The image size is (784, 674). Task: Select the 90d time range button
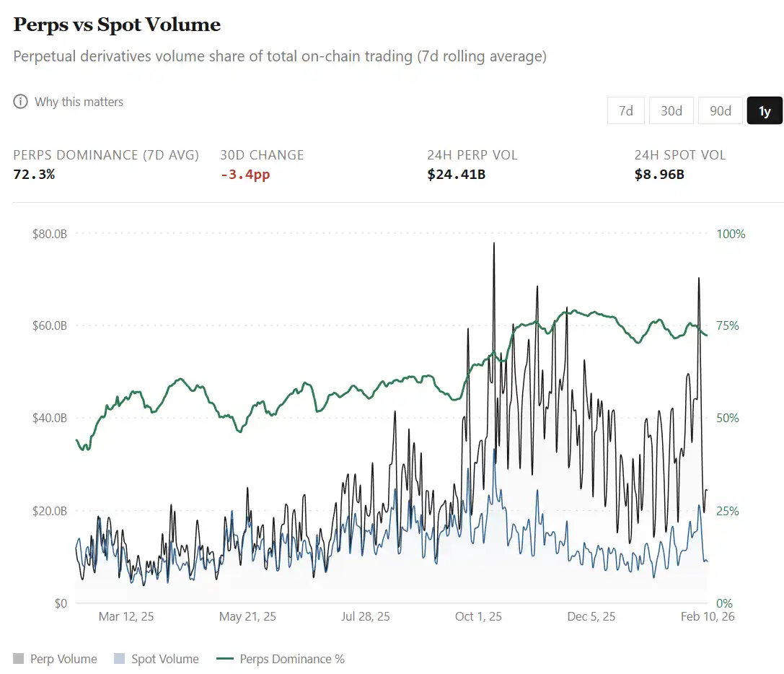point(720,110)
